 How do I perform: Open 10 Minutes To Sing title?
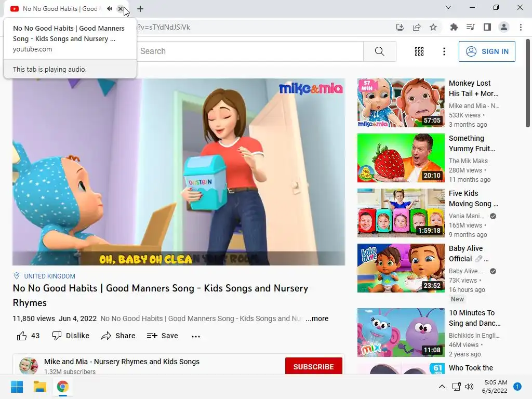coord(475,318)
